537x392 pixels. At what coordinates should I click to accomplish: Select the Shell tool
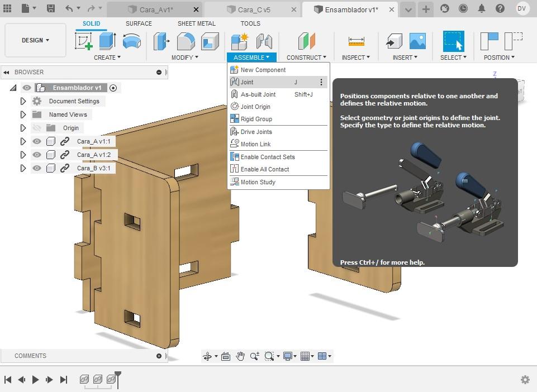[210, 41]
